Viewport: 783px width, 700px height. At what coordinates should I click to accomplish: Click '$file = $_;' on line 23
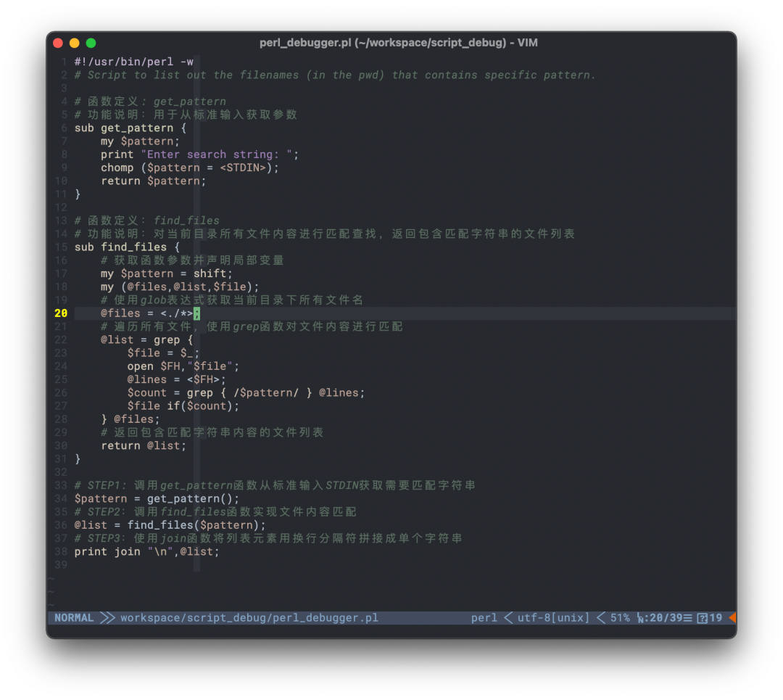163,353
